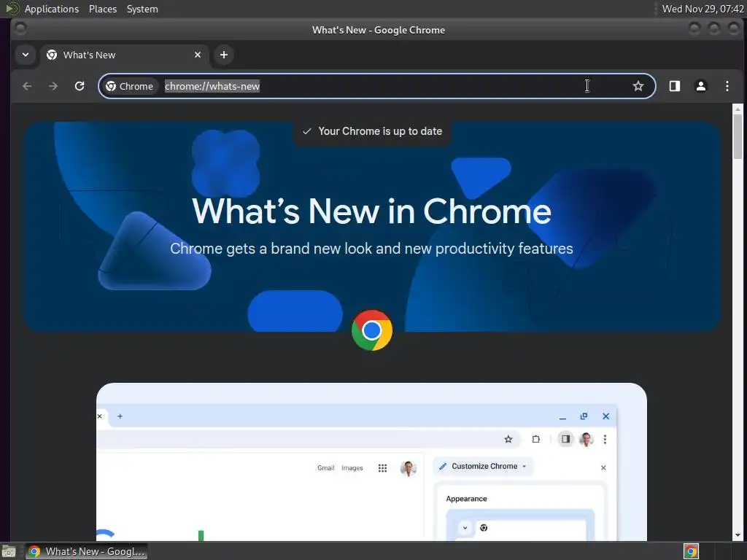Click the plus icon in preview tab strip
Image resolution: width=747 pixels, height=560 pixels.
(x=120, y=416)
